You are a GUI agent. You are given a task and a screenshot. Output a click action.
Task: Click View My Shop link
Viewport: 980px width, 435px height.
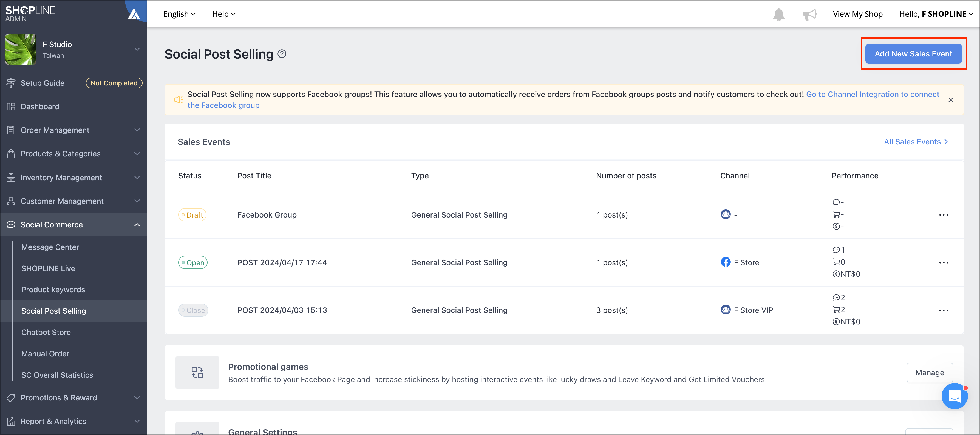[x=857, y=14]
